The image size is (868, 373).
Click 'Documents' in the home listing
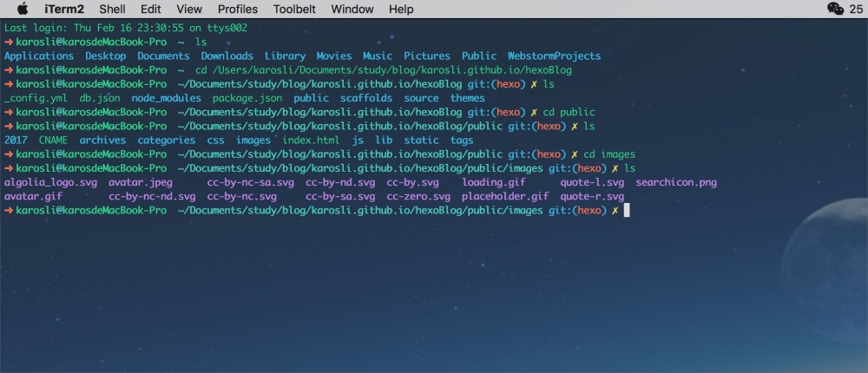[163, 56]
